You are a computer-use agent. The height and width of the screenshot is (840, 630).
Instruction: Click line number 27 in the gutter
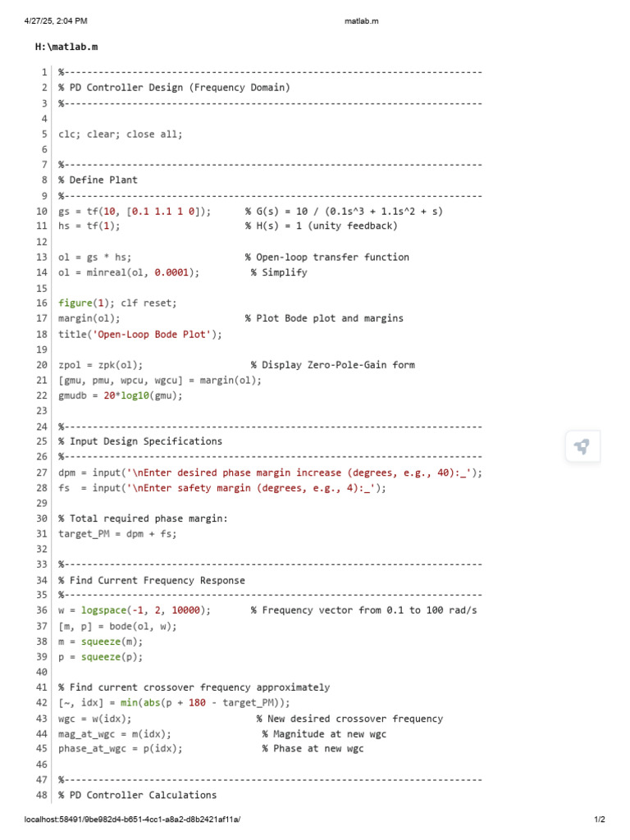(42, 472)
